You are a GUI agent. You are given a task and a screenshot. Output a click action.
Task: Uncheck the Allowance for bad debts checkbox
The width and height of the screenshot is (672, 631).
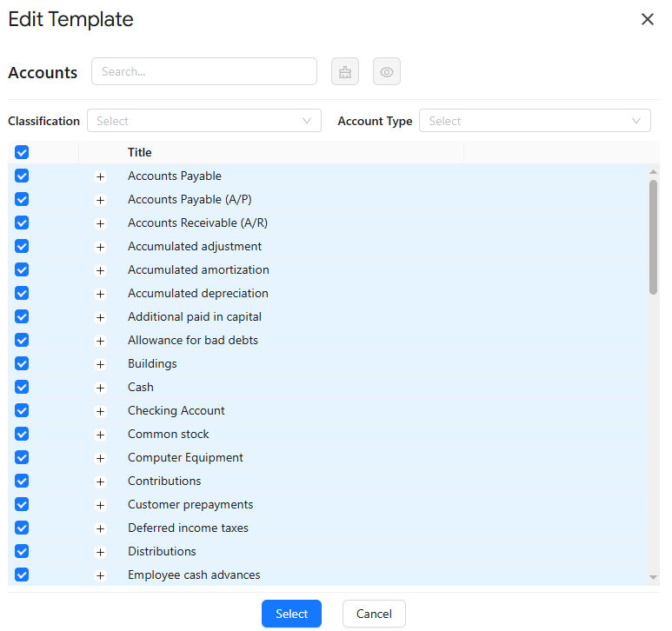pyautogui.click(x=22, y=340)
